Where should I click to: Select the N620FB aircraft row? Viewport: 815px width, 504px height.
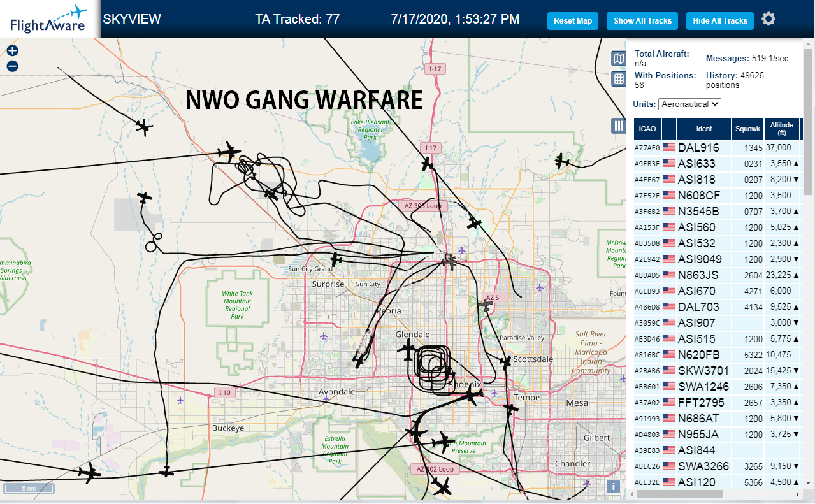[717, 355]
